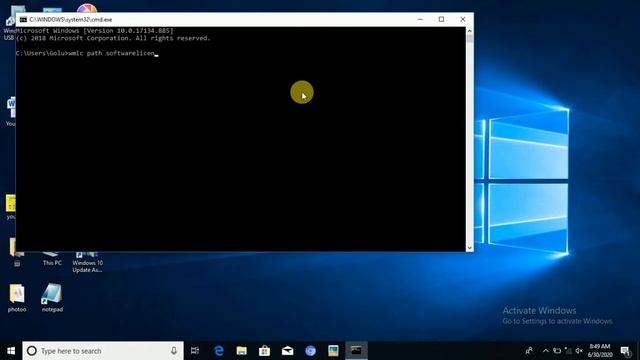This screenshot has height=360, width=640.
Task: Click the 'Microsoft Corporation. All rights reserved' line
Action: tap(113, 38)
